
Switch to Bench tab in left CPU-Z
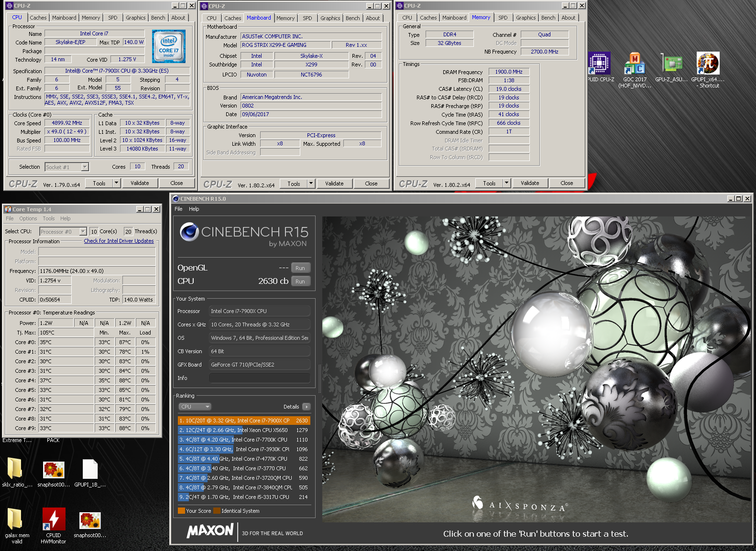tap(158, 18)
